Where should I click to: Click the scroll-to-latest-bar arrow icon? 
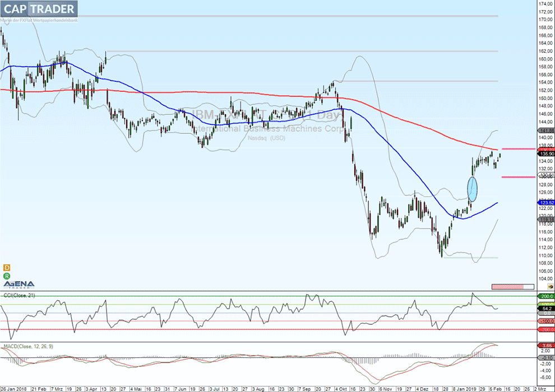[x=551, y=287]
